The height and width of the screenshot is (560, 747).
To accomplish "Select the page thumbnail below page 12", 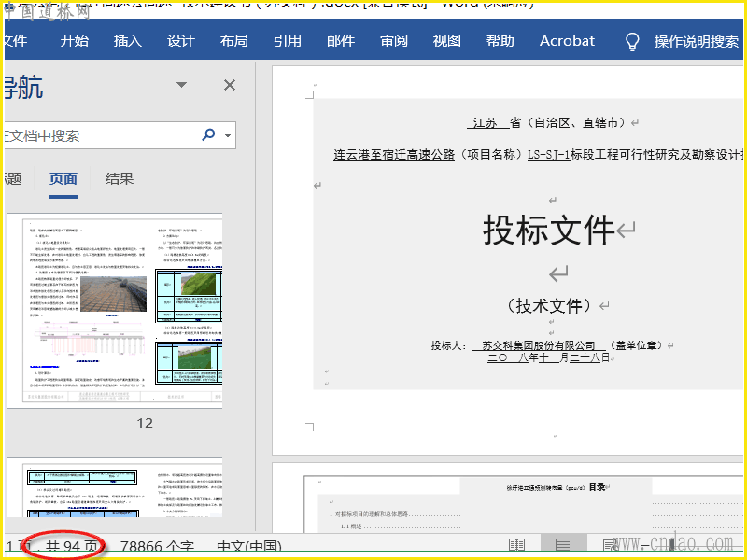I will coord(115,487).
